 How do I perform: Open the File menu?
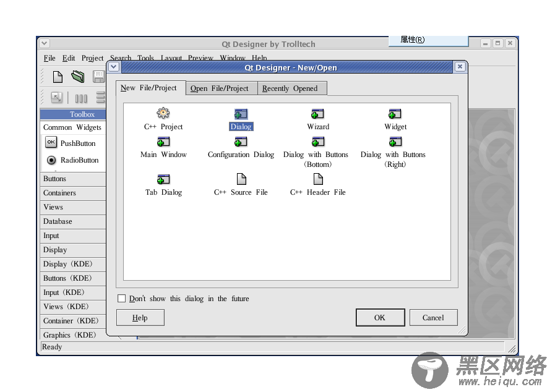(49, 58)
